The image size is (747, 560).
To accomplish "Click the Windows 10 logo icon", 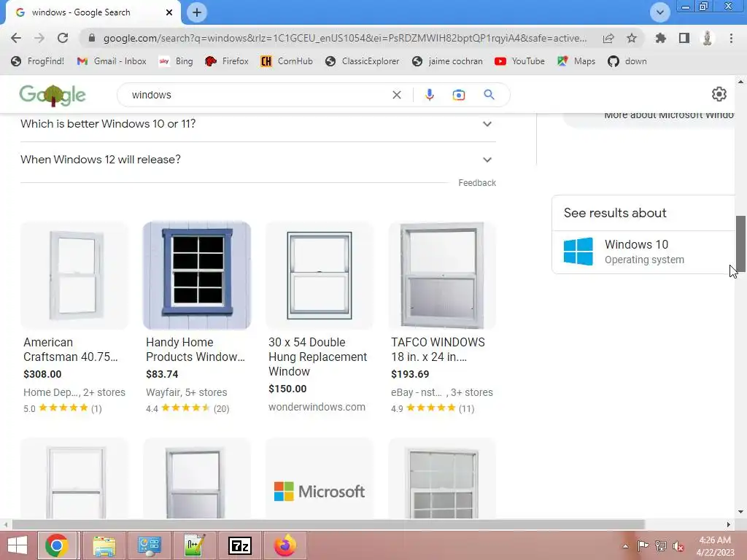I will coord(578,252).
